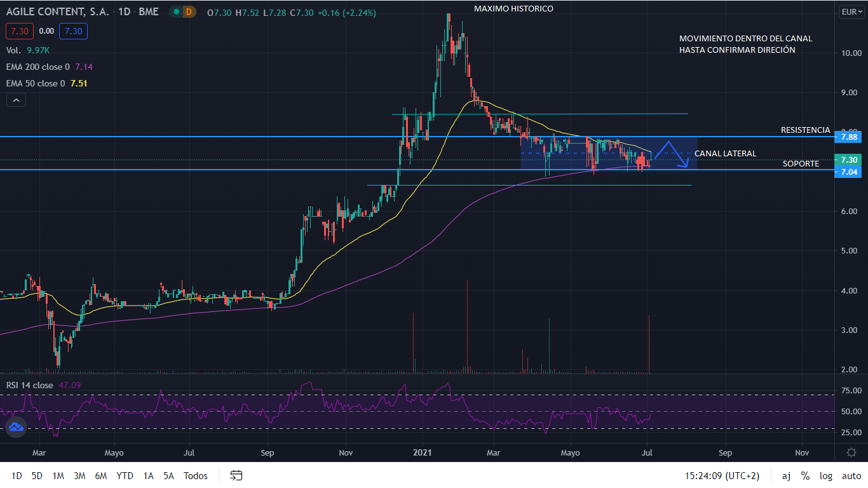The width and height of the screenshot is (868, 488).
Task: Select the YTD time range
Action: coord(125,475)
